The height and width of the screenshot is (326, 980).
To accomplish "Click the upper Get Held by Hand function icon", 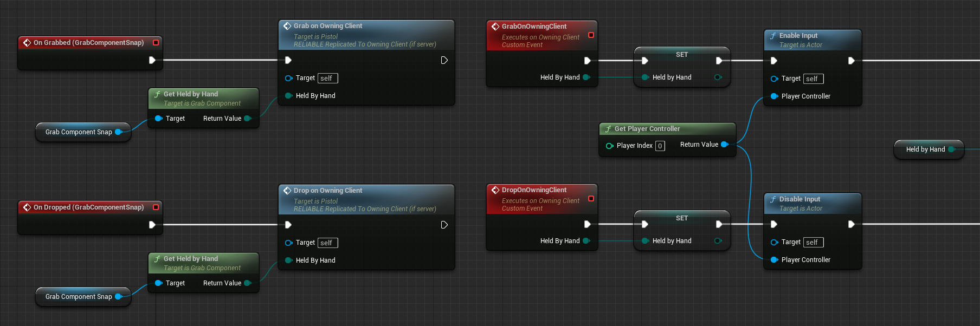I will coord(157,94).
